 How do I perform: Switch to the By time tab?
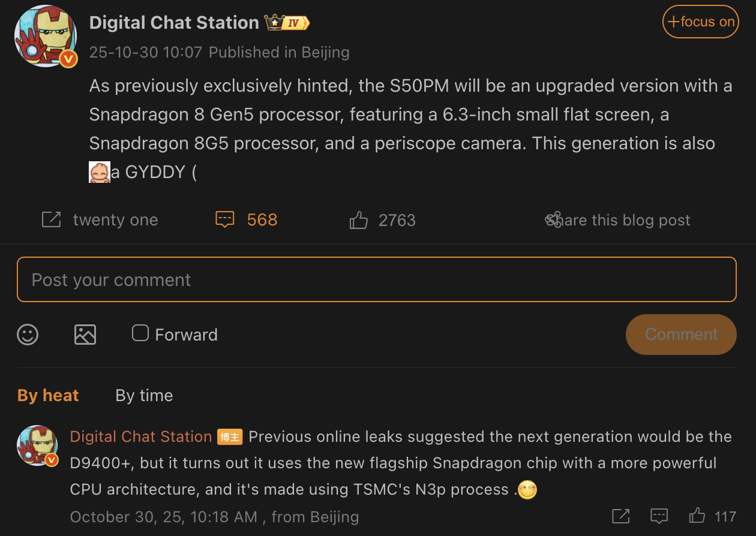tap(144, 396)
